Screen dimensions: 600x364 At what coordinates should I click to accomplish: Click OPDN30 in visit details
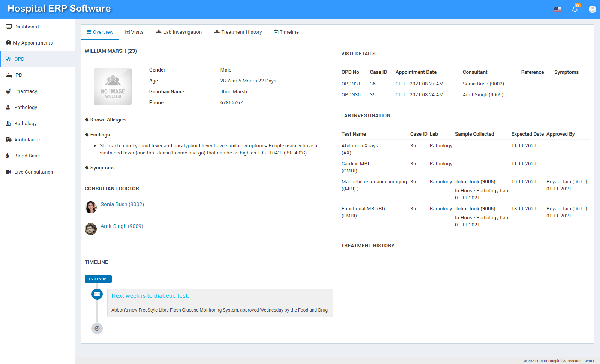click(351, 95)
